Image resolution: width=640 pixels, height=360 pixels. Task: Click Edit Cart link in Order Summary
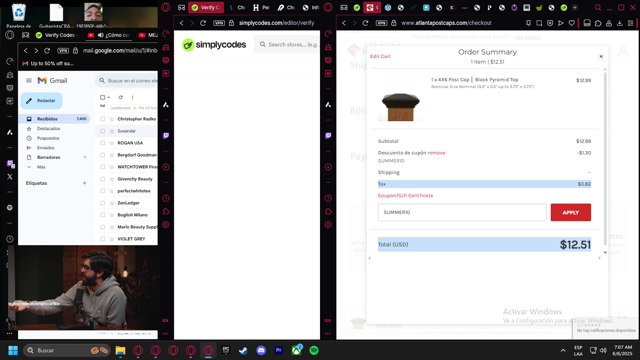(x=380, y=56)
